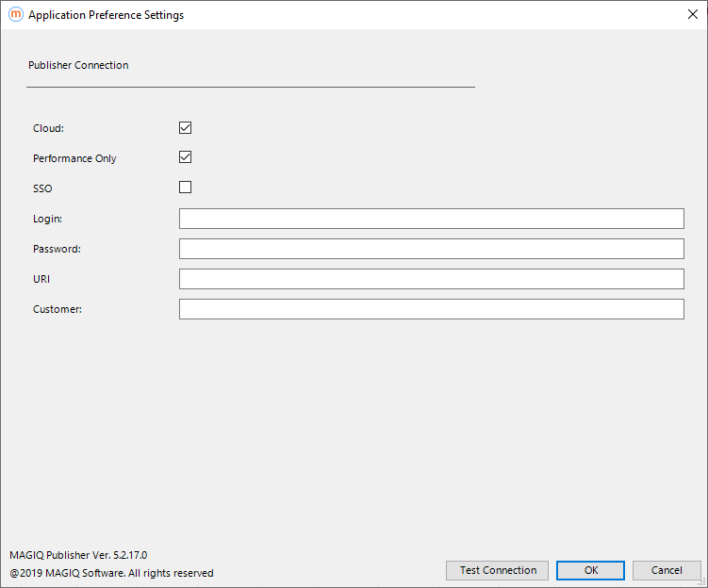Click the URI label
708x588 pixels.
coord(41,279)
